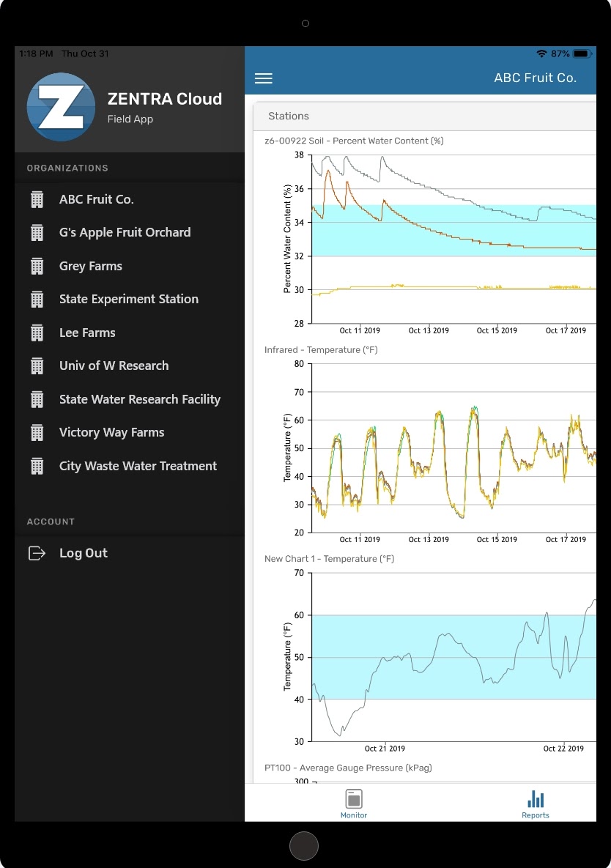
Task: Click the Monitor bar-chart icon
Action: pyautogui.click(x=354, y=800)
